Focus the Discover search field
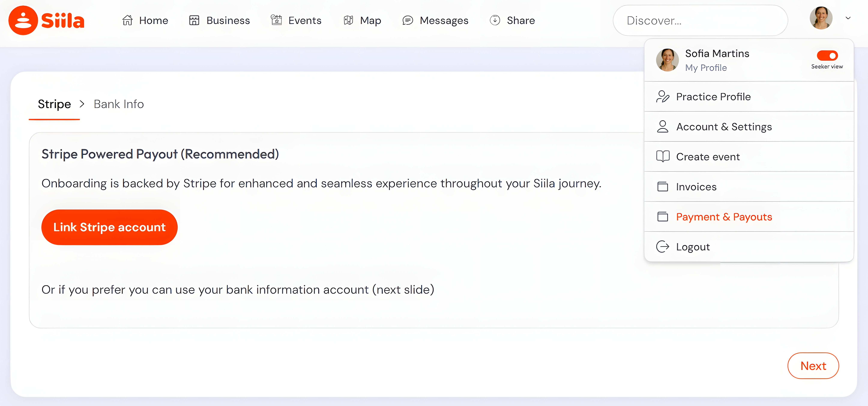The image size is (868, 406). tap(700, 20)
